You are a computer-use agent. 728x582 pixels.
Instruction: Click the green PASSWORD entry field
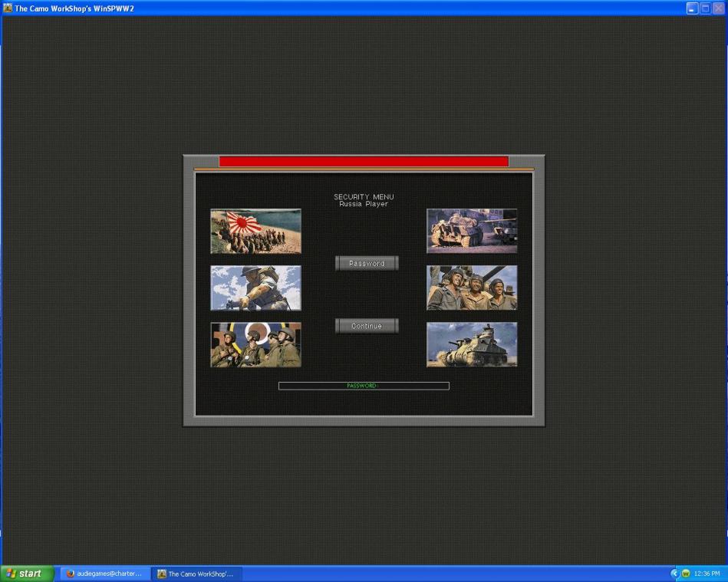pyautogui.click(x=364, y=386)
